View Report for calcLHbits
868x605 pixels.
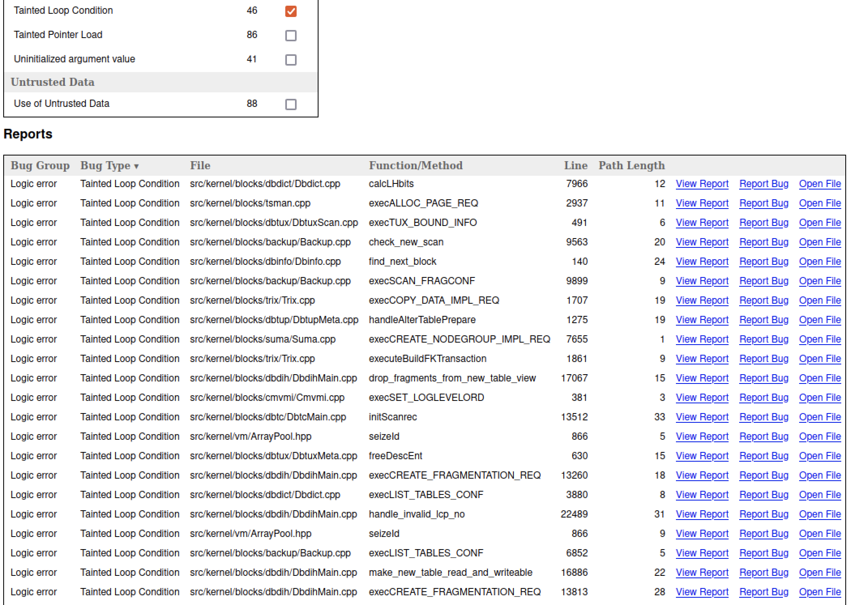pos(702,184)
